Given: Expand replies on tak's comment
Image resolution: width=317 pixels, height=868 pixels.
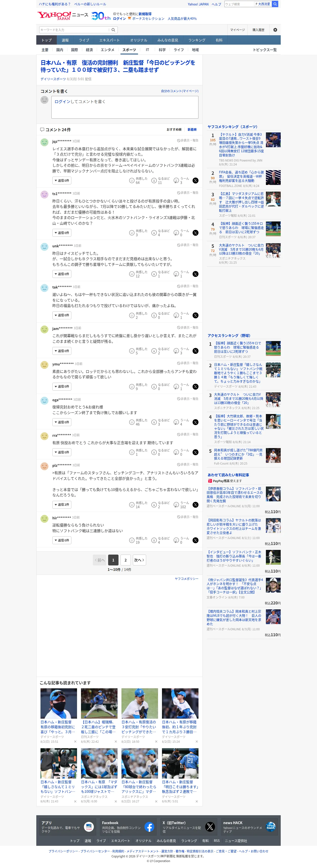Looking at the screenshot, I should click(x=62, y=315).
